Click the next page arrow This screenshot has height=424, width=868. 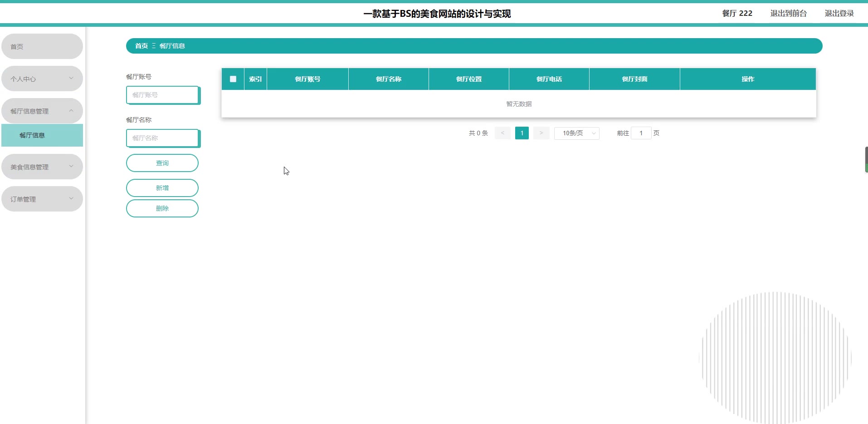click(x=541, y=133)
